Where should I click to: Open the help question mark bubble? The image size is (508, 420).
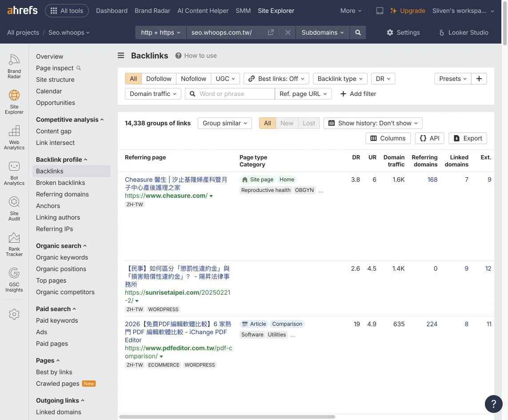pyautogui.click(x=493, y=404)
